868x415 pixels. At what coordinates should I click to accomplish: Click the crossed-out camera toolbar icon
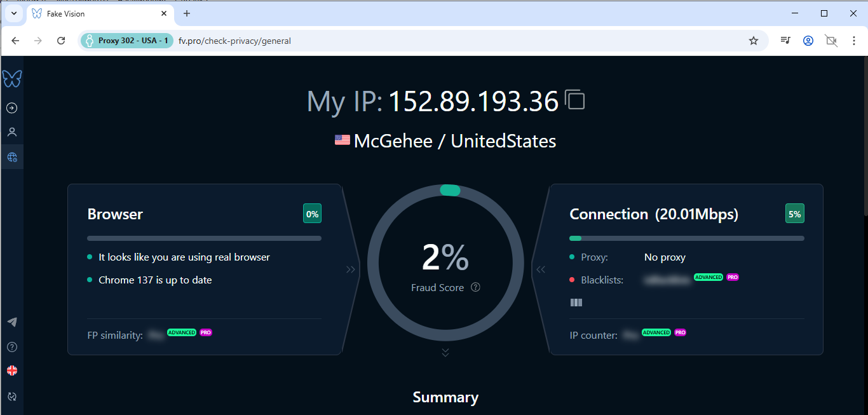(831, 41)
